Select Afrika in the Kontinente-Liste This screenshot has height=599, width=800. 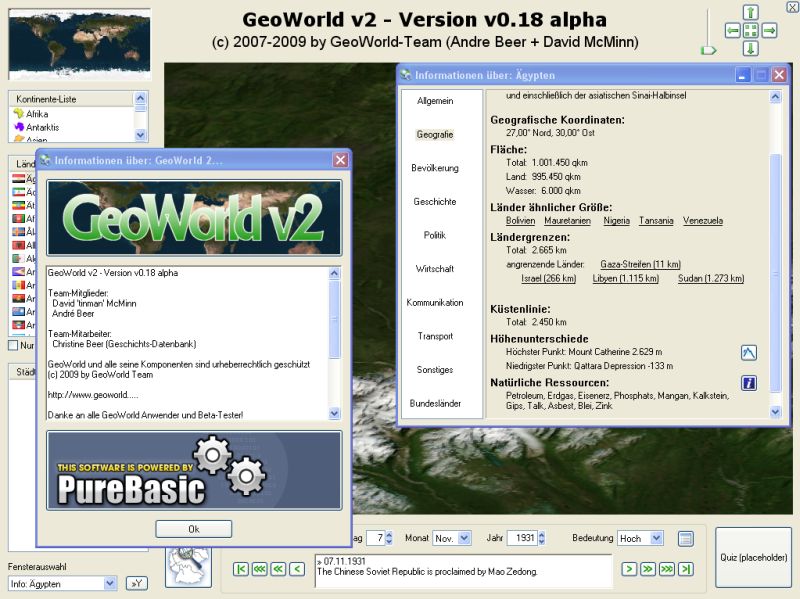point(37,114)
